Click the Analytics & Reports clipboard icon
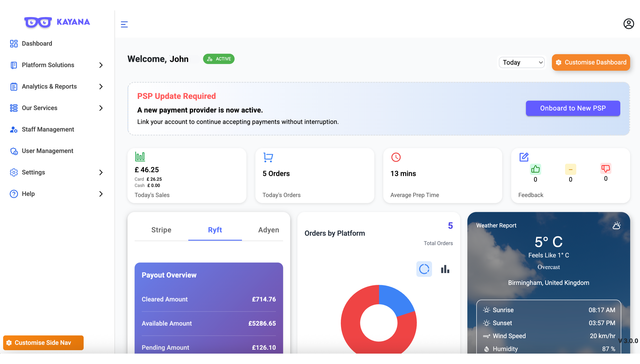This screenshot has height=364, width=640. tap(14, 87)
